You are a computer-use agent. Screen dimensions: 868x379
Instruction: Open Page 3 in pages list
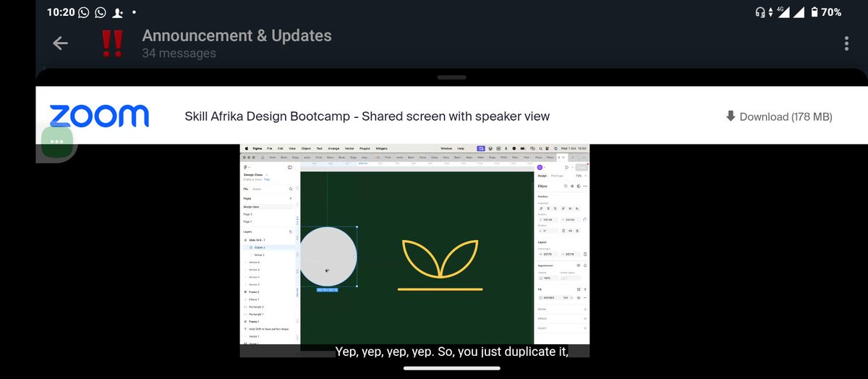point(248,214)
